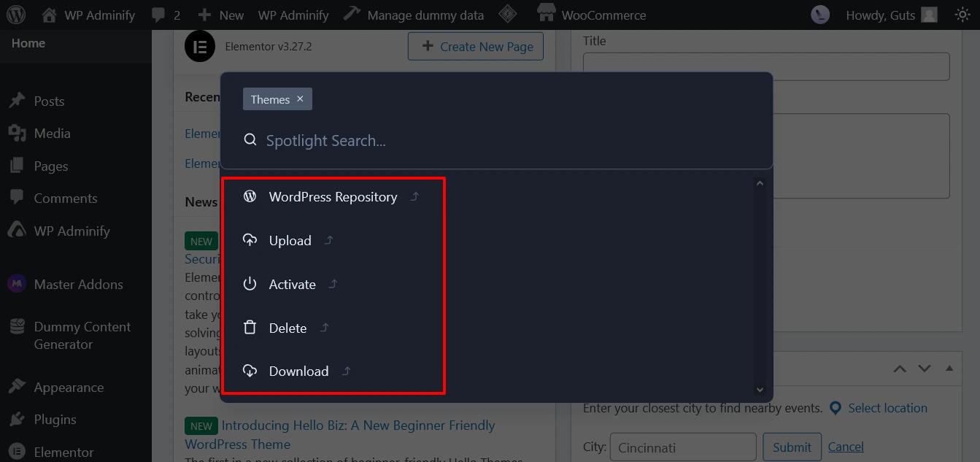This screenshot has width=980, height=462.
Task: Click the Create New Page button
Action: click(476, 46)
